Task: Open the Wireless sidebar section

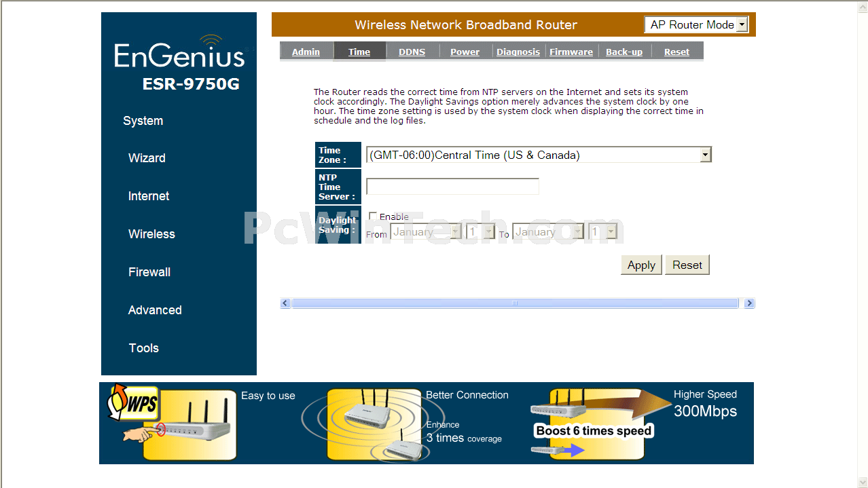Action: [x=151, y=234]
